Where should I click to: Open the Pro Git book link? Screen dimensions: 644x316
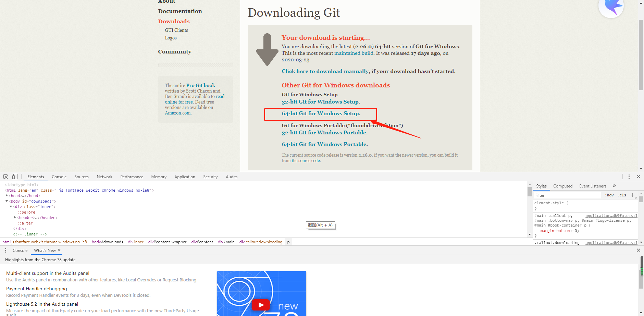(201, 85)
